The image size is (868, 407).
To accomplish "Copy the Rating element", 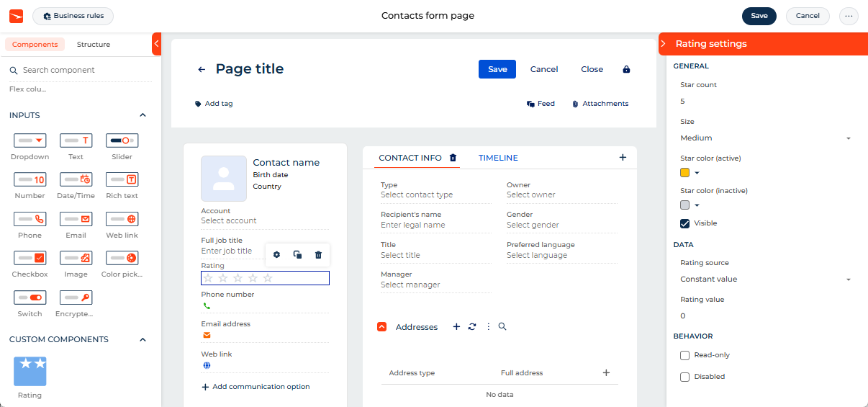I will 297,254.
